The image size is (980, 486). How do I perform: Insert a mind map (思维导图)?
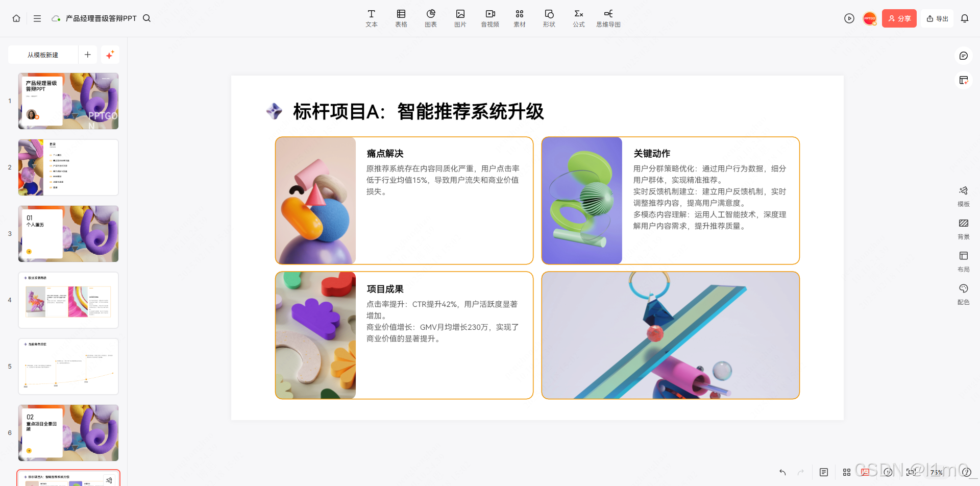click(608, 18)
